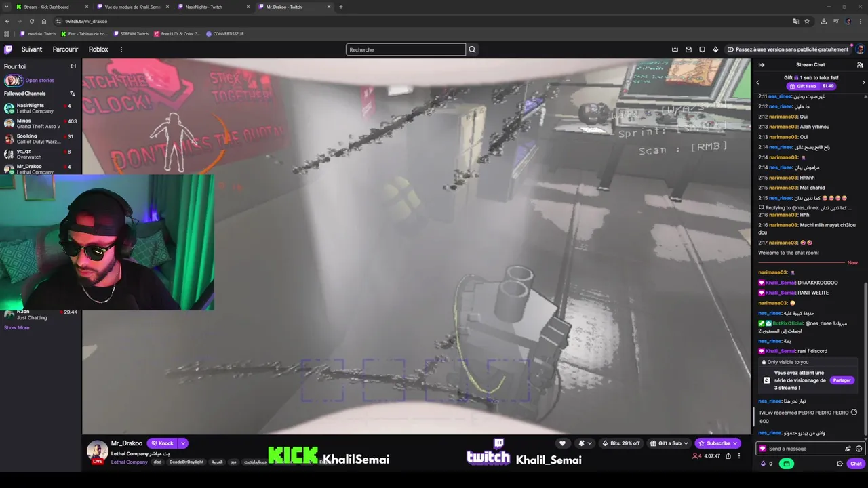
Task: Open Suivant in the top navigation
Action: [x=32, y=49]
